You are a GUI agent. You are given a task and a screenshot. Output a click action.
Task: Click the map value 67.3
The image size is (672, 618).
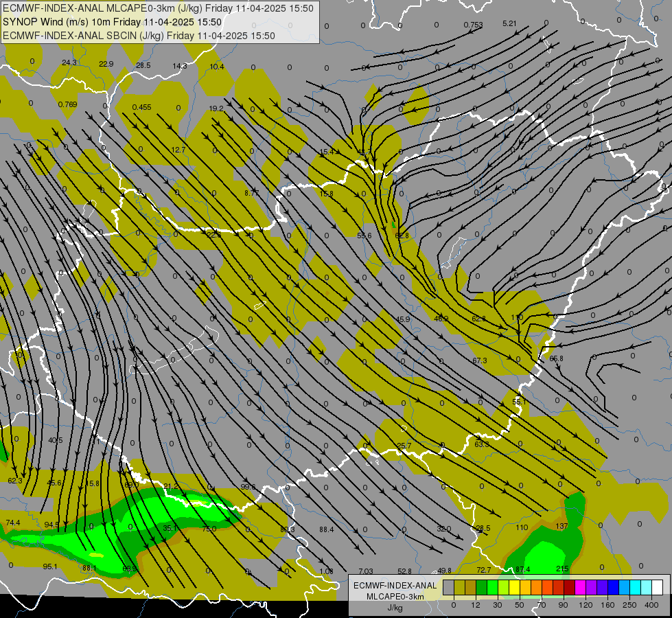click(480, 360)
